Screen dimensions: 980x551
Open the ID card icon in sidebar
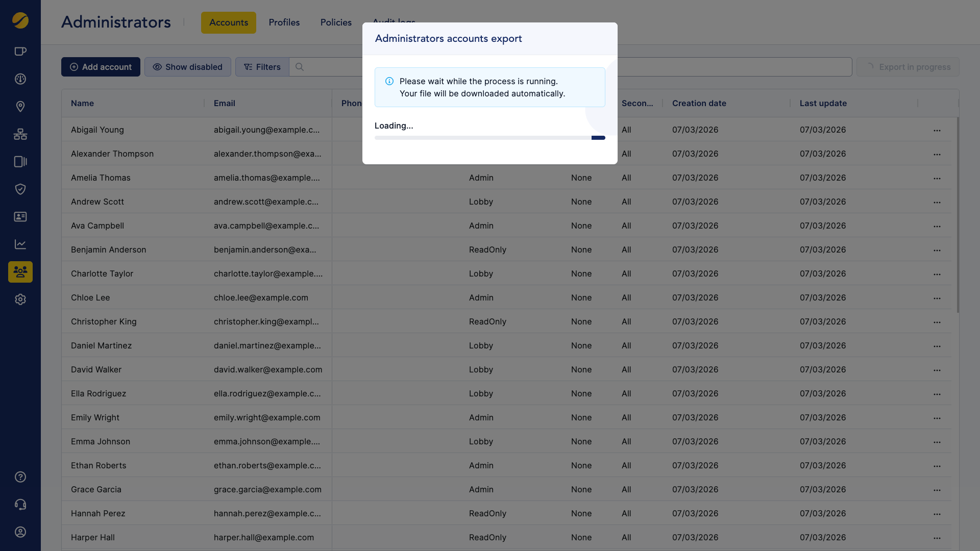pos(20,216)
